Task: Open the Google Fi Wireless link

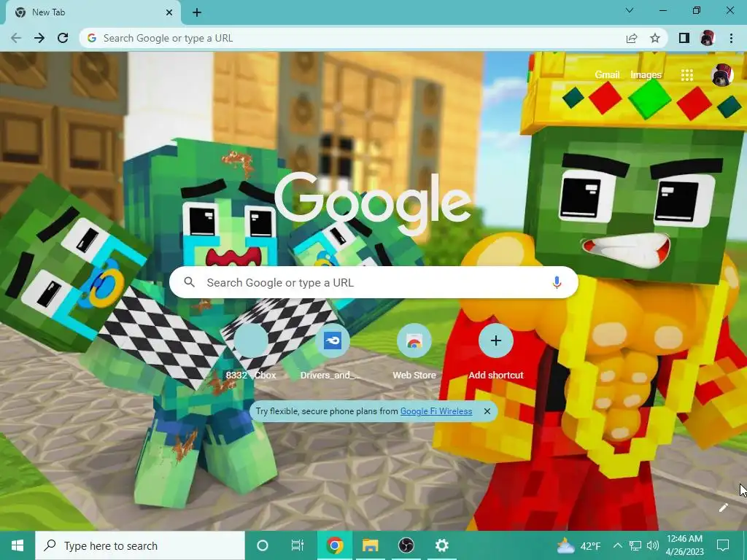Action: 436,411
